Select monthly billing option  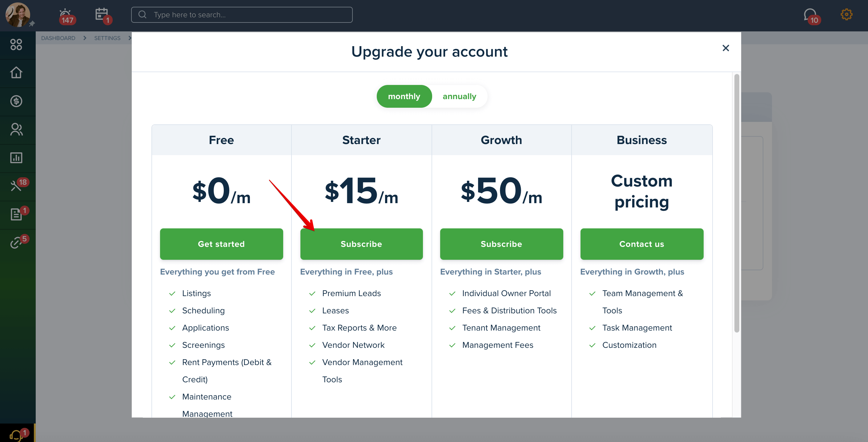404,96
